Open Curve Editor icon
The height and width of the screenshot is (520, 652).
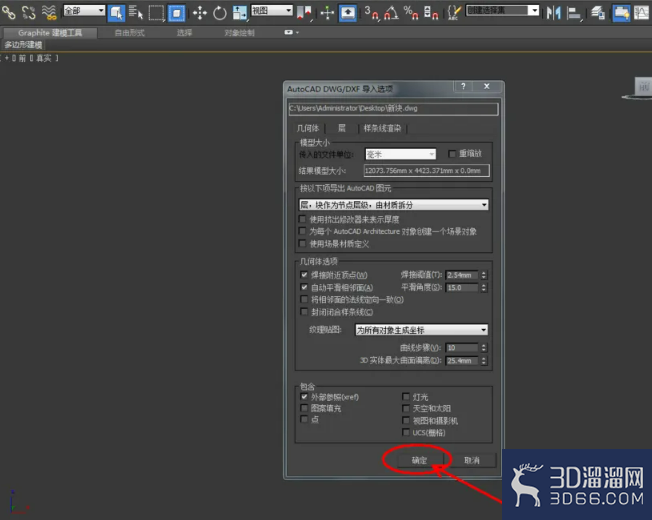[642, 13]
